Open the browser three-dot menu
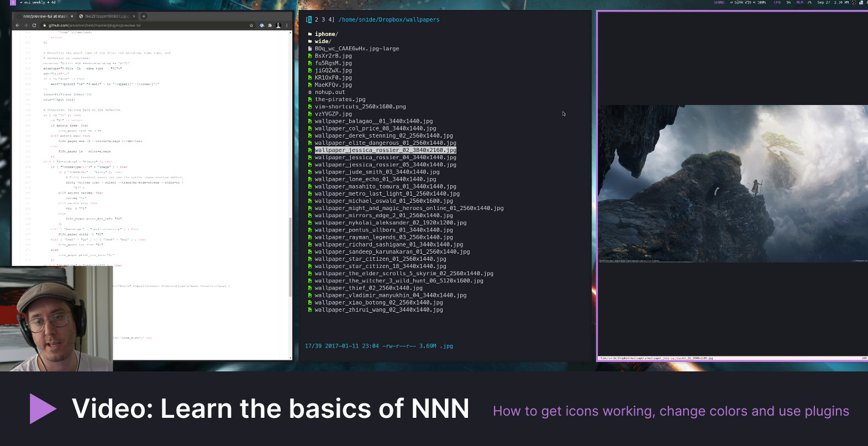This screenshot has width=868, height=446. 287,25
